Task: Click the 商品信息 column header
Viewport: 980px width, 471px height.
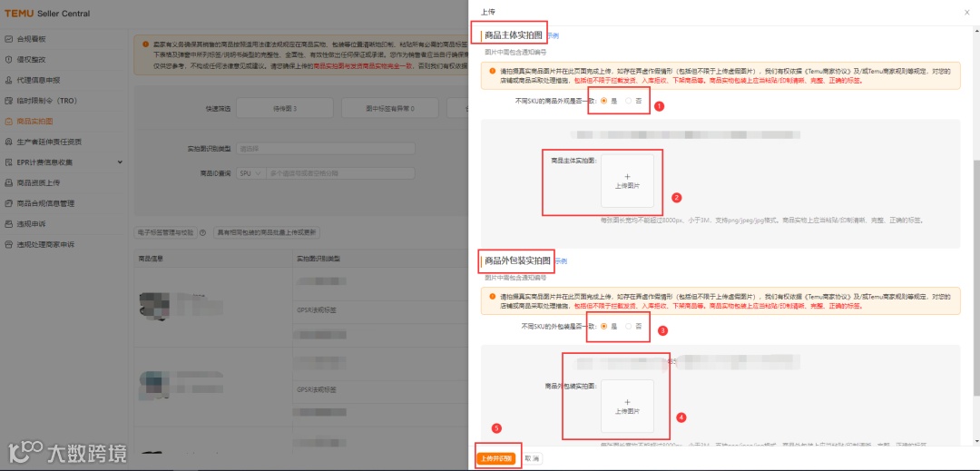Action: pos(151,259)
